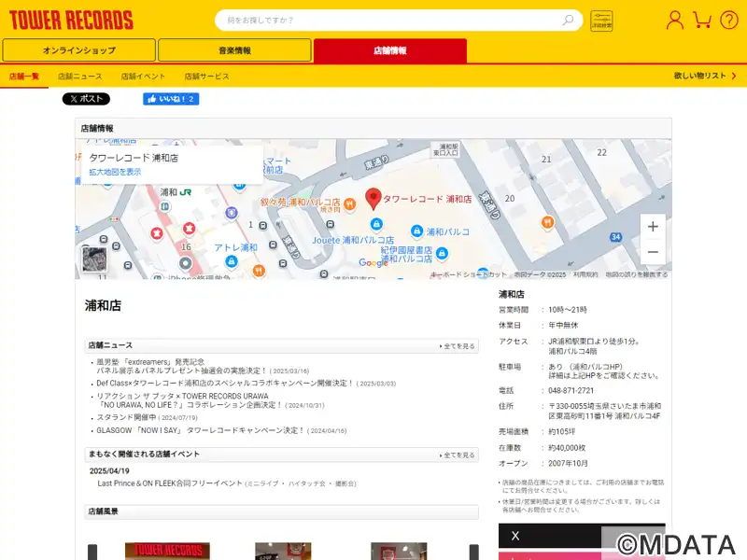Open the オンラインショップ tab
This screenshot has width=747, height=560.
(x=79, y=50)
